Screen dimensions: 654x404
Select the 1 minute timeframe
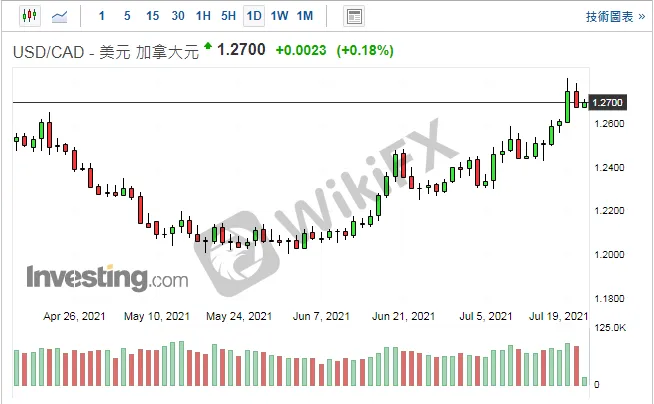101,16
